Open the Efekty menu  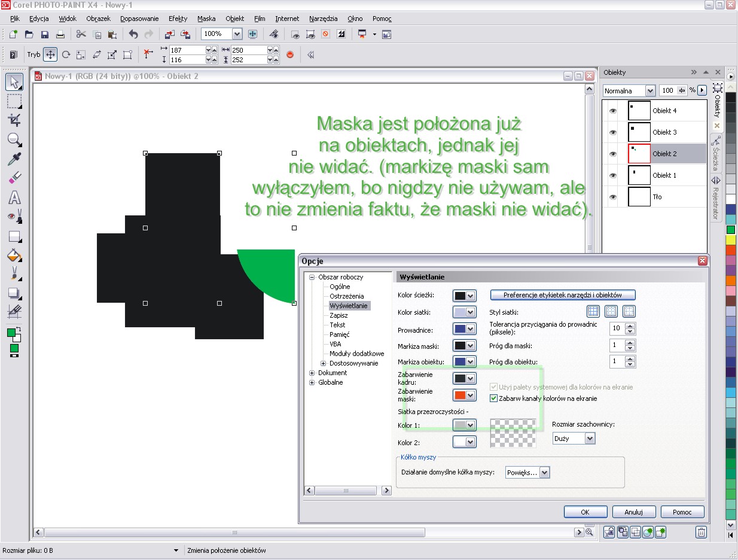pos(178,19)
